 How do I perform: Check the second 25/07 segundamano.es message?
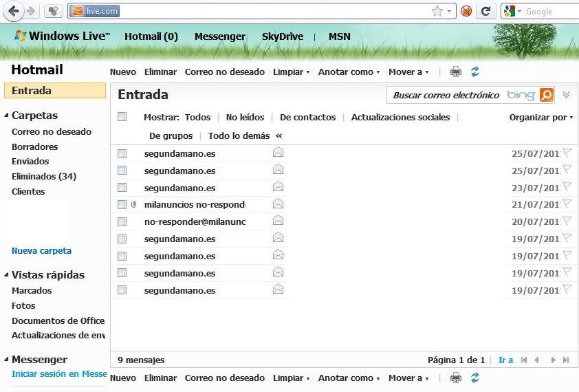pos(122,171)
